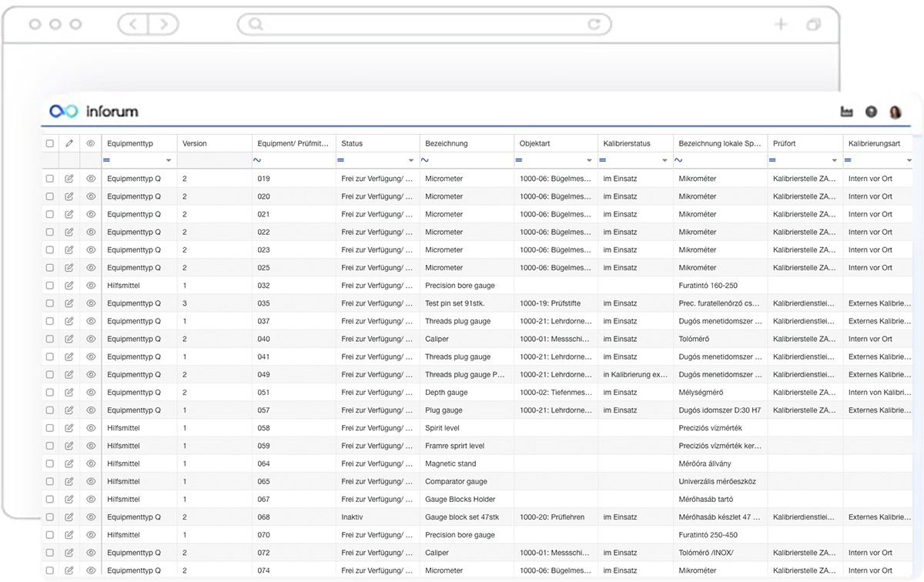
Task: Click the Objektart column header
Action: [x=536, y=144]
